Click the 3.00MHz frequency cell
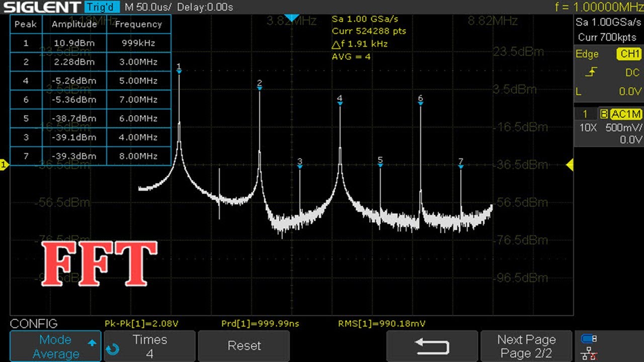 [139, 62]
